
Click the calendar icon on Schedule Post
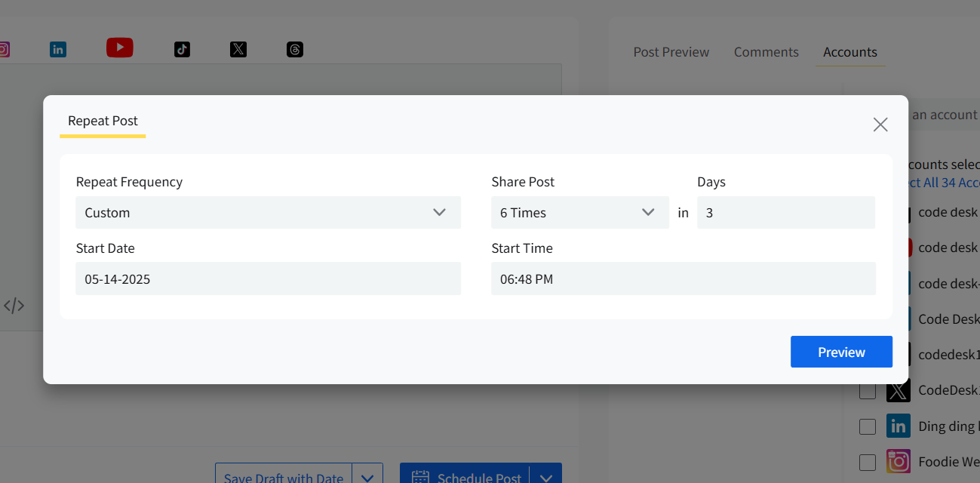[x=420, y=477]
